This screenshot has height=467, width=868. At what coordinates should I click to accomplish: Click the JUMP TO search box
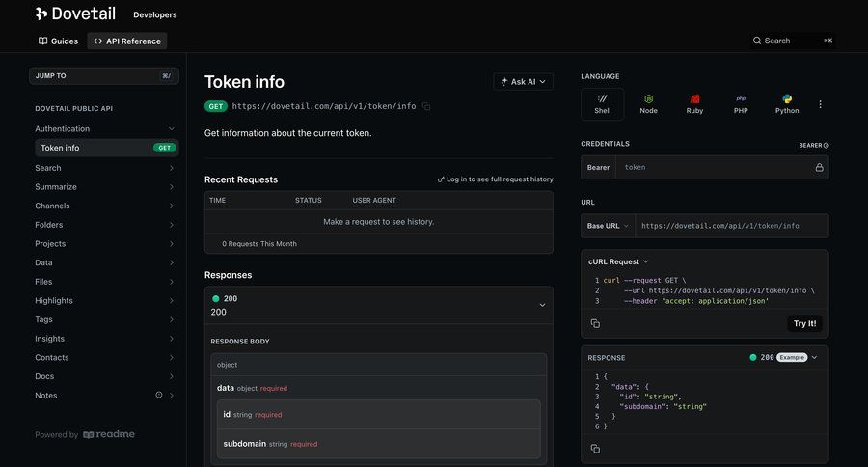104,76
